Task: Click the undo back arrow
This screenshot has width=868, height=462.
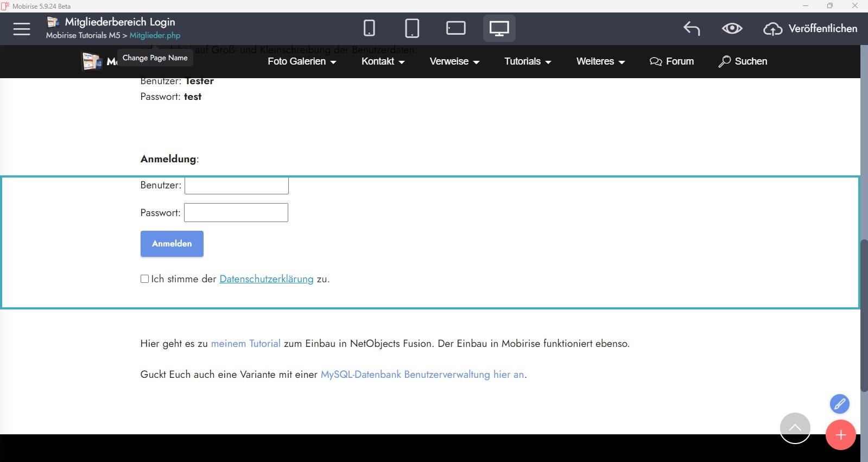Action: point(692,28)
